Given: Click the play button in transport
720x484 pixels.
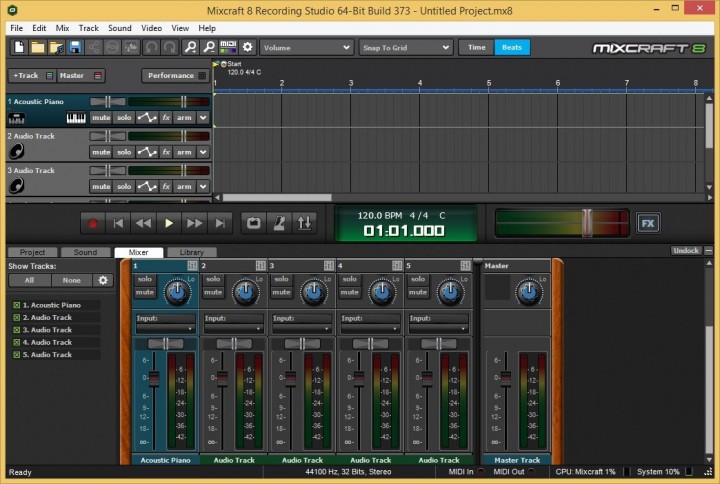Looking at the screenshot, I should click(169, 224).
